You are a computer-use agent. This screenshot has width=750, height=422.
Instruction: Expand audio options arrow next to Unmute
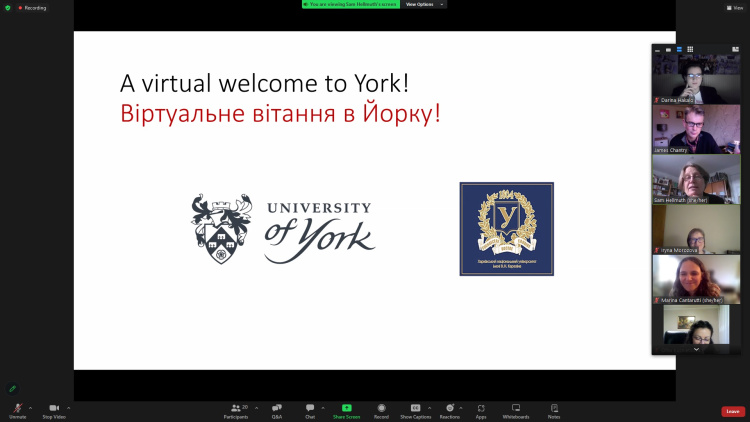click(31, 408)
